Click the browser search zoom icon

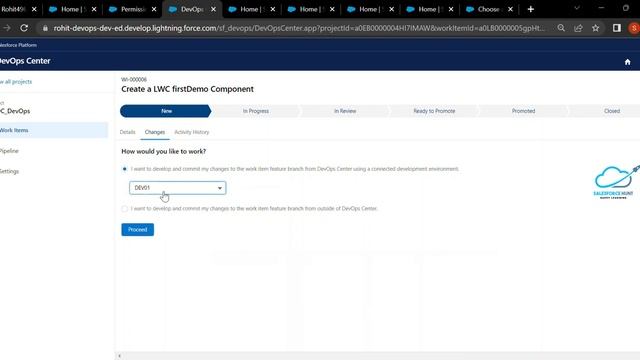tap(561, 28)
